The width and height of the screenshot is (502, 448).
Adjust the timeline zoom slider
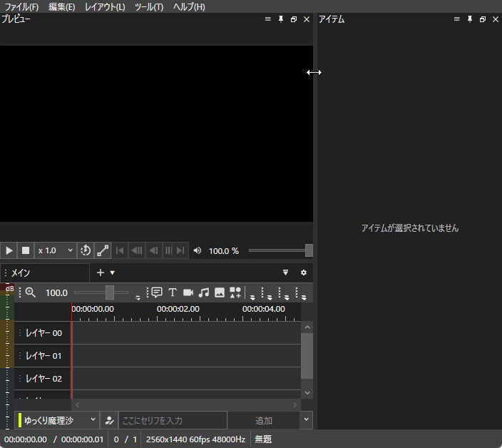[x=101, y=292]
